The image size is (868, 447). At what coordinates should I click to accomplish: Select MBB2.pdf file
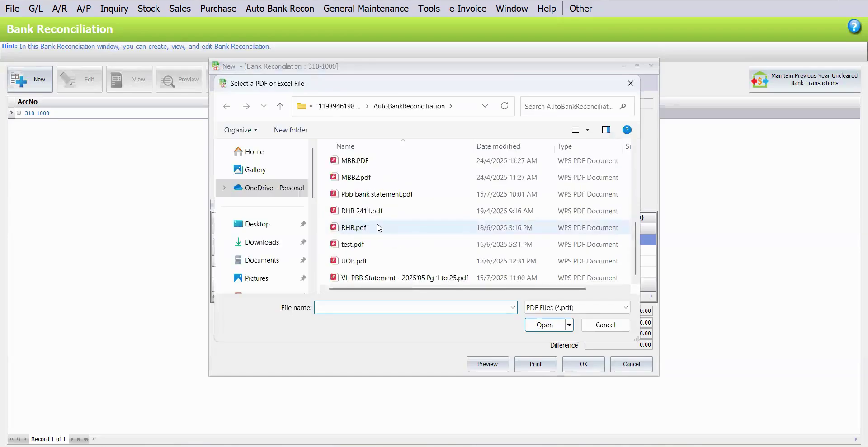click(356, 177)
